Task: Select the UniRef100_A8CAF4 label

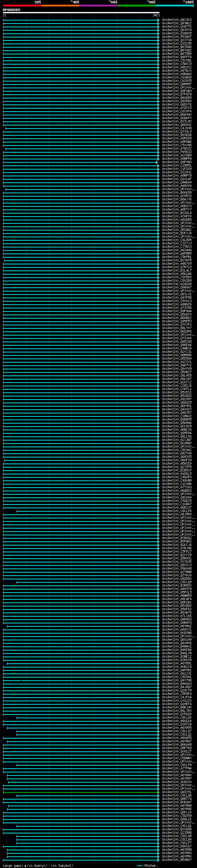Action: point(177,599)
